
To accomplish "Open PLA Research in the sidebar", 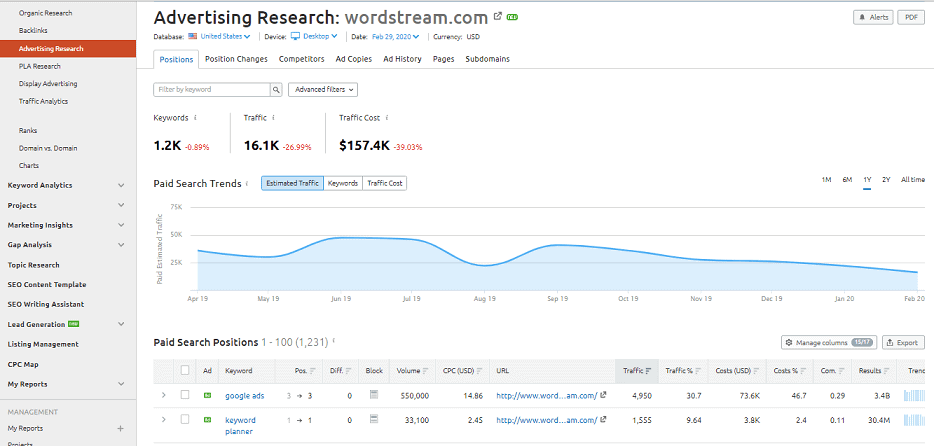I will (39, 66).
